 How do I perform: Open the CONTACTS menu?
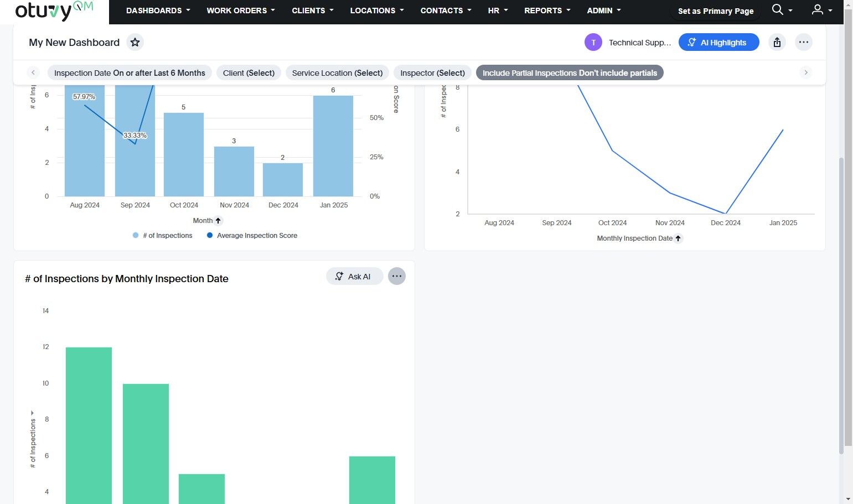tap(446, 11)
